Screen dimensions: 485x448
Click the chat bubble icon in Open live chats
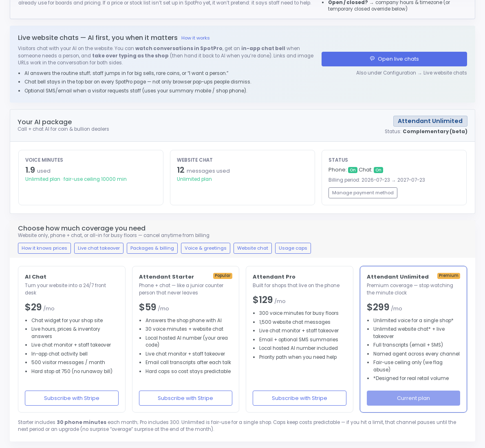(373, 59)
